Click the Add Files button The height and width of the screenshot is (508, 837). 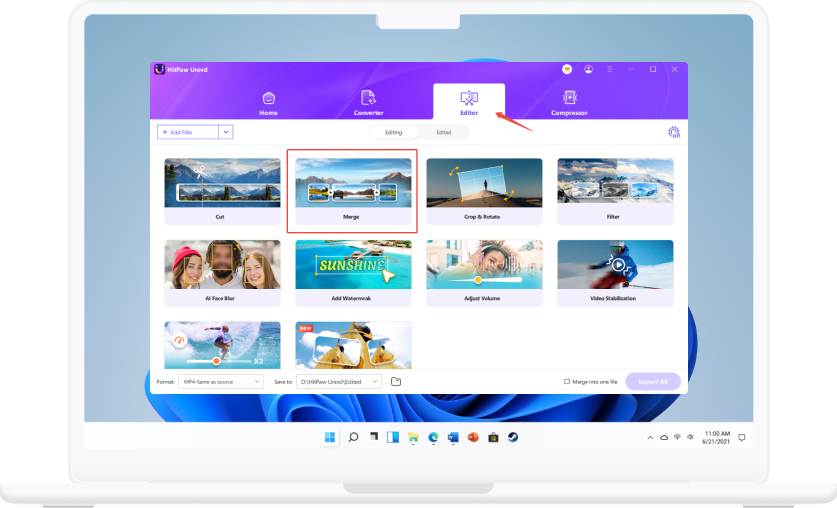tap(187, 132)
